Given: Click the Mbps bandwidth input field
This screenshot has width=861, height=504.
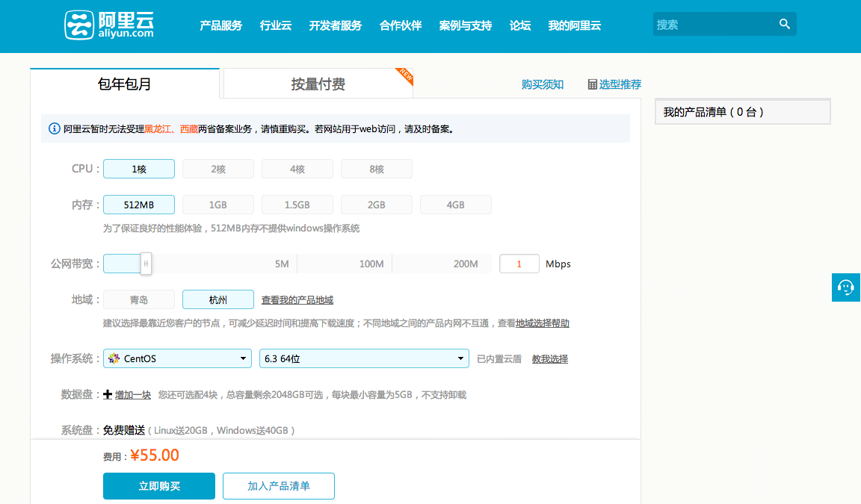Looking at the screenshot, I should [519, 264].
